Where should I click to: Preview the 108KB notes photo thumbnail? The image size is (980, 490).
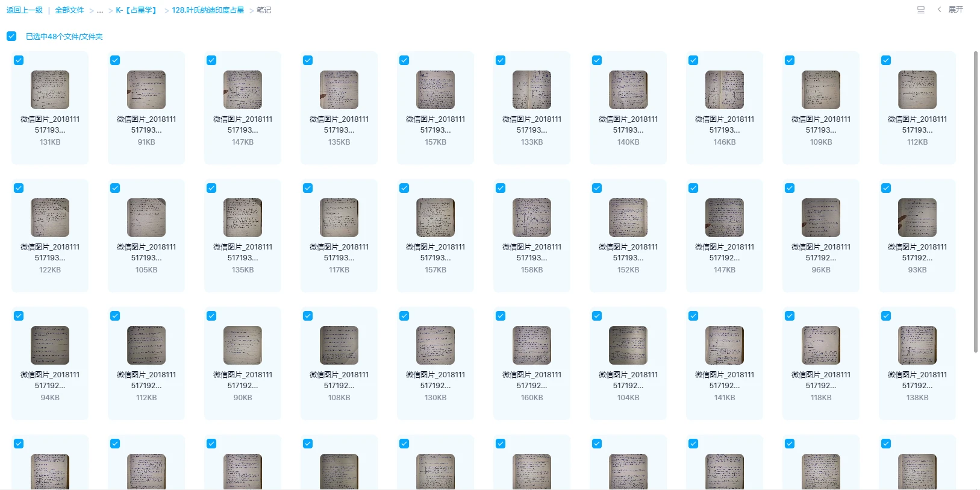pos(339,345)
